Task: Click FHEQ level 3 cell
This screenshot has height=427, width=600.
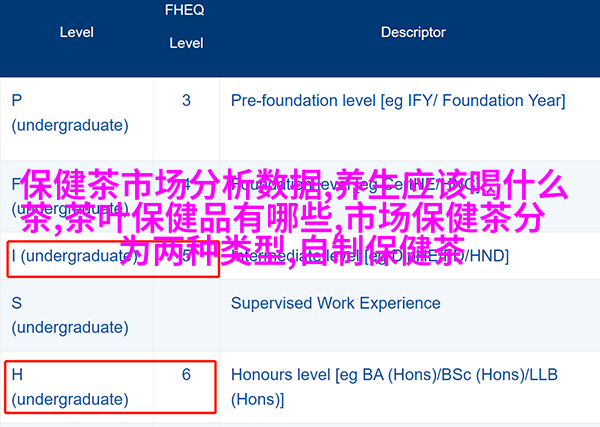Action: tap(186, 100)
